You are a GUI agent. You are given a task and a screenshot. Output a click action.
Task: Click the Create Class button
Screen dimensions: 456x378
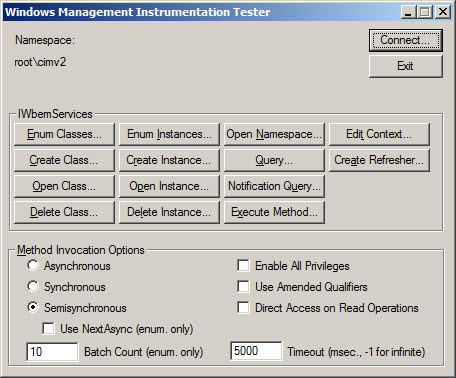[x=64, y=160]
